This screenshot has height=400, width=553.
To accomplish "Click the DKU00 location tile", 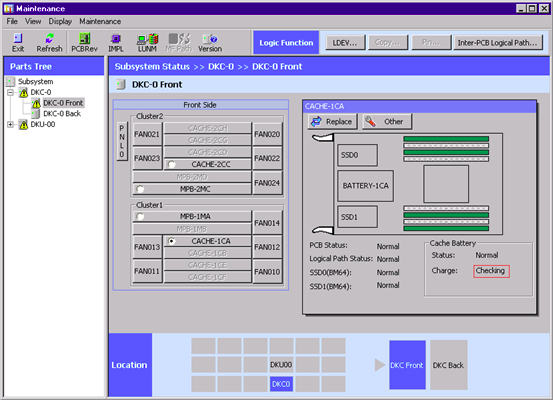I will pyautogui.click(x=281, y=365).
